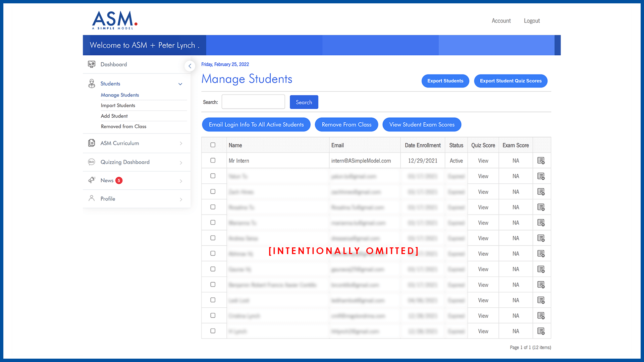This screenshot has height=362, width=644.
Task: Click the blue Search button
Action: pyautogui.click(x=304, y=102)
